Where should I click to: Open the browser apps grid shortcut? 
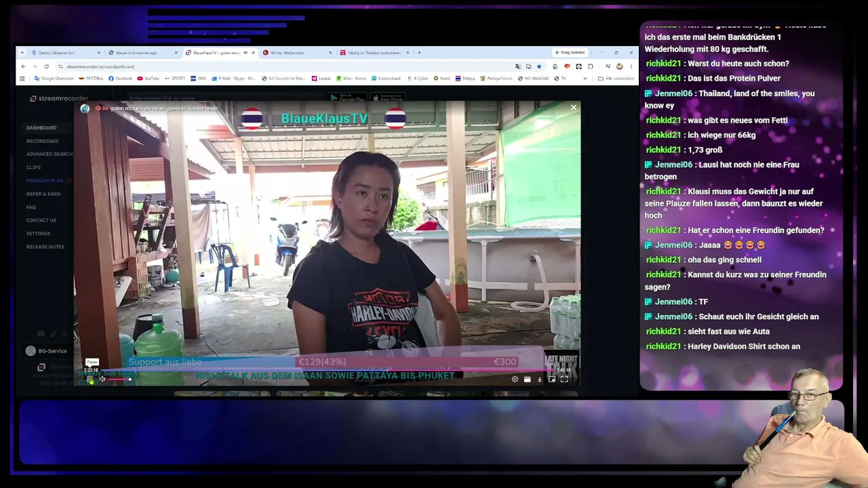(x=22, y=79)
